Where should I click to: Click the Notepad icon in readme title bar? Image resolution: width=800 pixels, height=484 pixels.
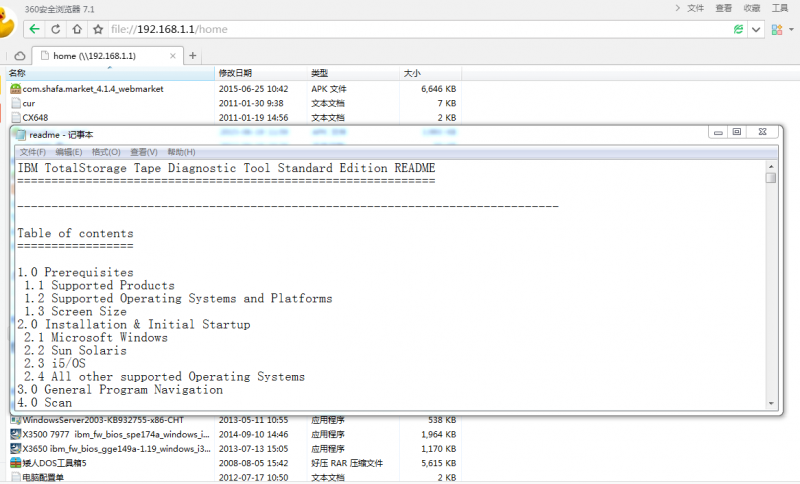point(20,135)
